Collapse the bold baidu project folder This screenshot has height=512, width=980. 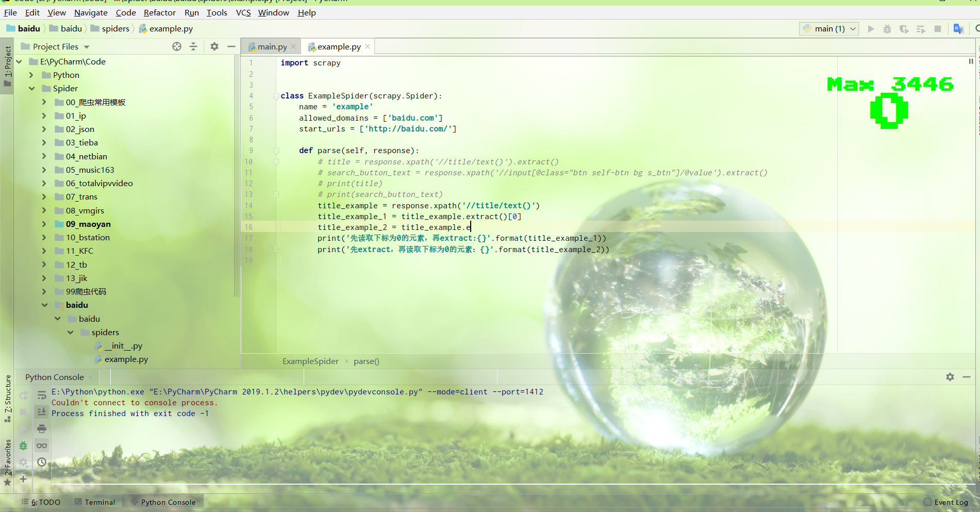click(x=44, y=305)
